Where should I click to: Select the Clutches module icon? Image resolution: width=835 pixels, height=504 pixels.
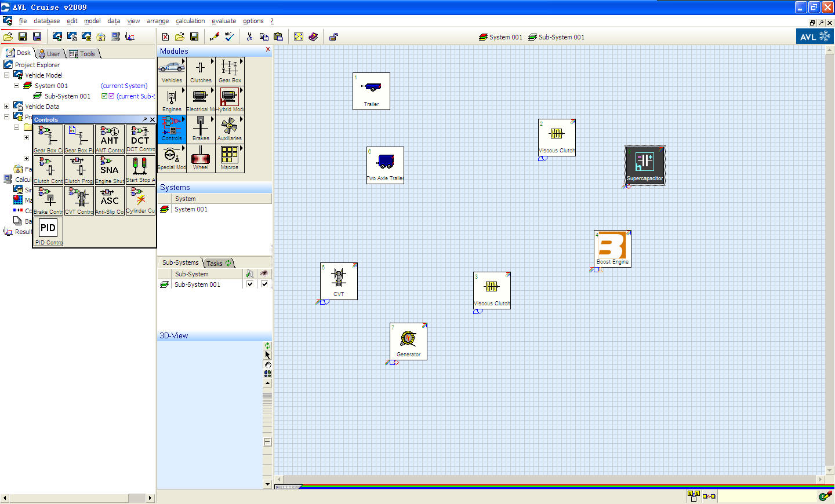click(201, 71)
